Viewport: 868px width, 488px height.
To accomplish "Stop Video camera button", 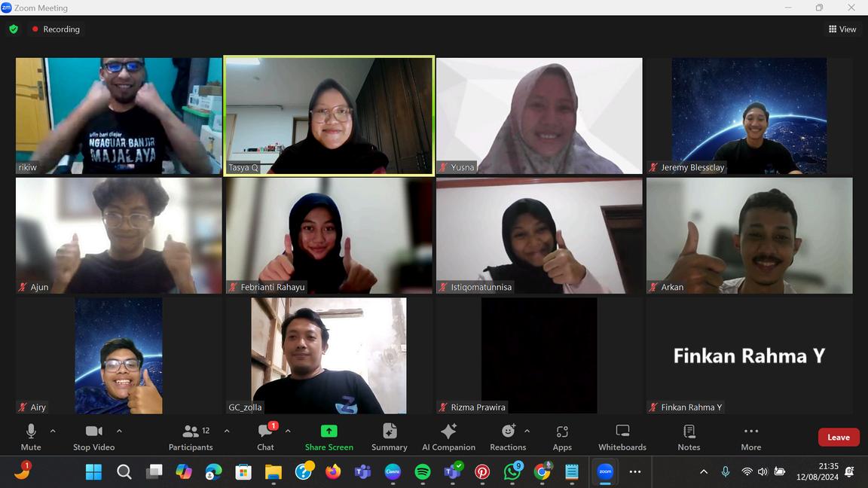I will (x=93, y=437).
